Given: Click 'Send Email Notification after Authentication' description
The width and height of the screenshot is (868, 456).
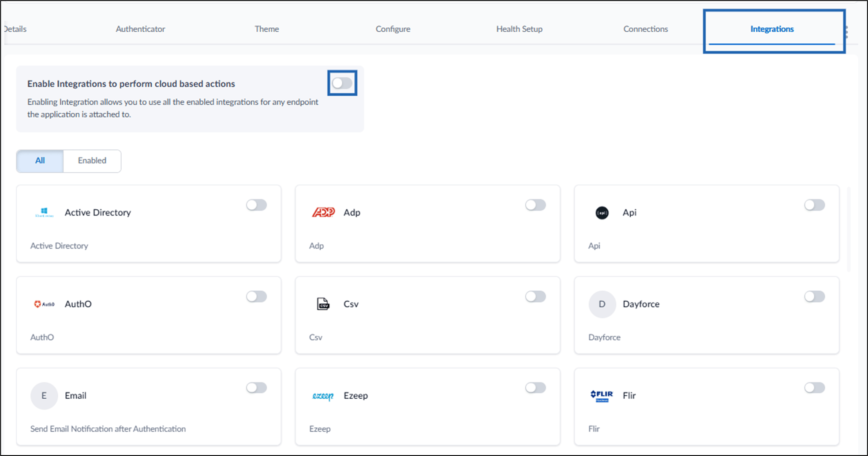Looking at the screenshot, I should pyautogui.click(x=108, y=429).
